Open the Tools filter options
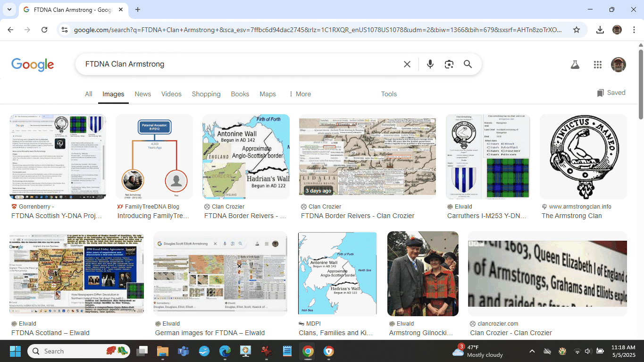Image resolution: width=644 pixels, height=362 pixels. (389, 94)
